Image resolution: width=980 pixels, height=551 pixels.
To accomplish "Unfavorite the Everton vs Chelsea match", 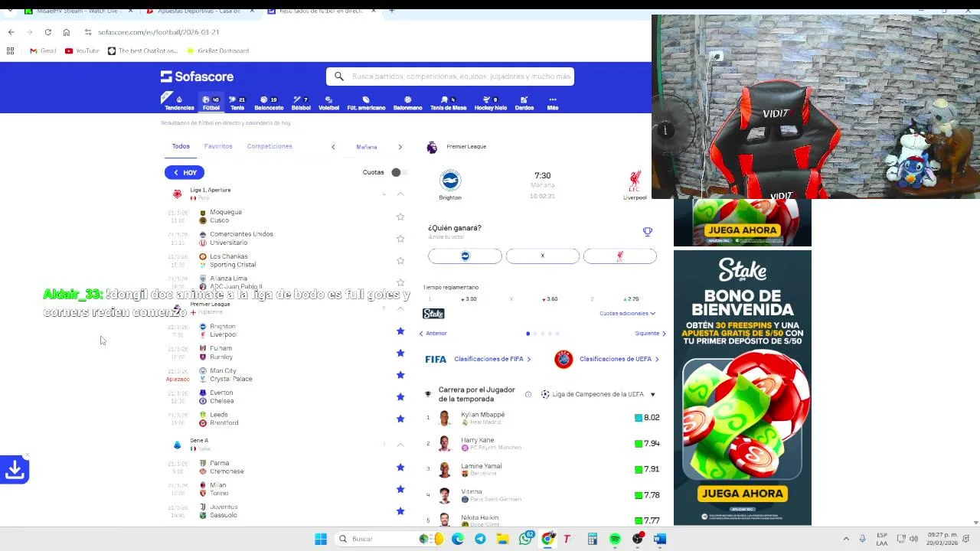I will click(x=400, y=396).
